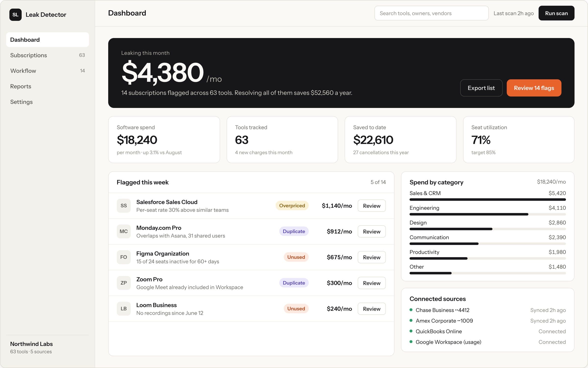Click the SL Leak Detector logo badge

(x=15, y=15)
